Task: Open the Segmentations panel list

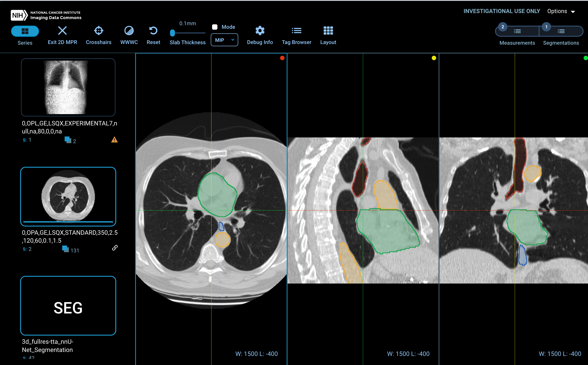Action: point(561,31)
